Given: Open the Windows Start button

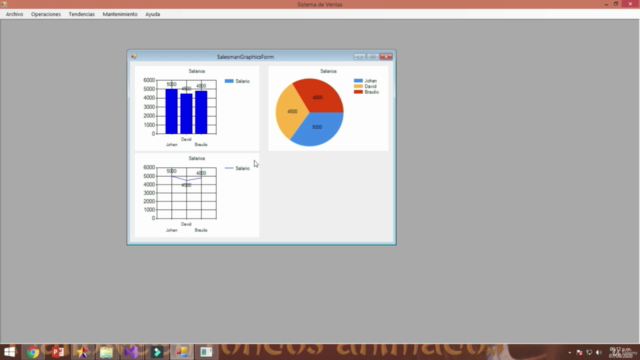Looking at the screenshot, I should (9, 352).
